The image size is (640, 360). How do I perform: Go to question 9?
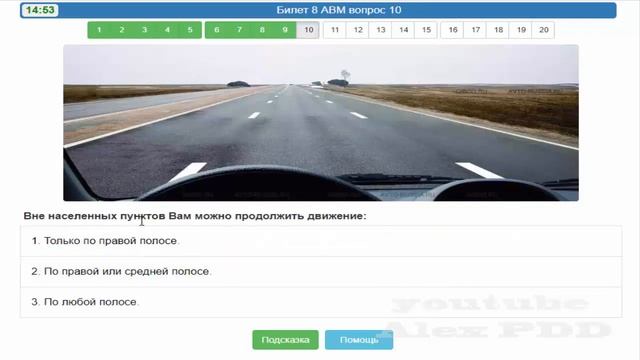click(x=285, y=30)
